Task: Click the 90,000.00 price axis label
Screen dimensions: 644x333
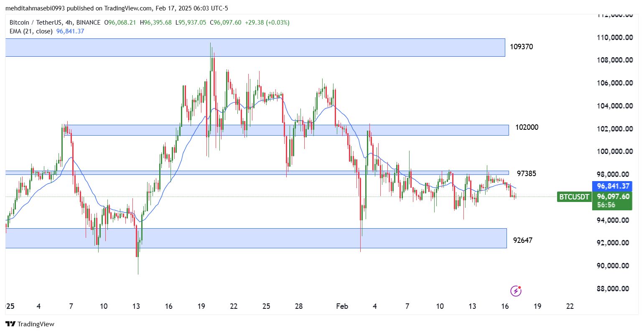Action: 613,266
